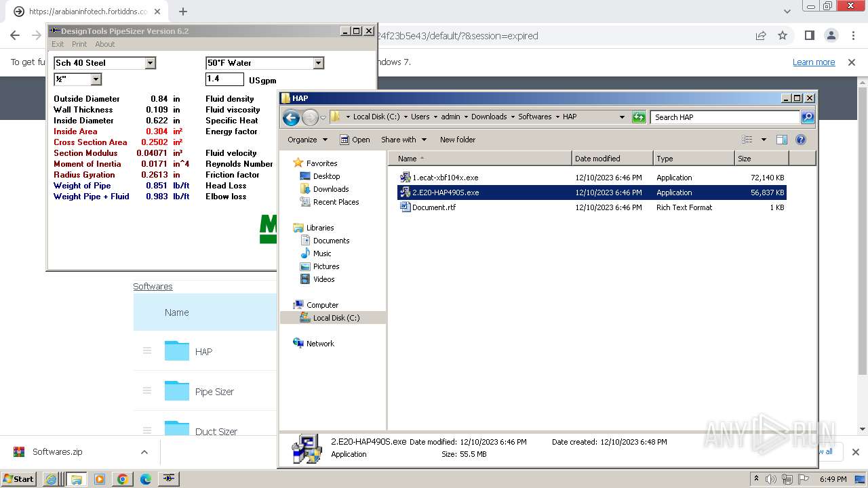Screen dimensions: 868x488
Task: Select the Document.rtf file
Action: [x=591, y=207]
